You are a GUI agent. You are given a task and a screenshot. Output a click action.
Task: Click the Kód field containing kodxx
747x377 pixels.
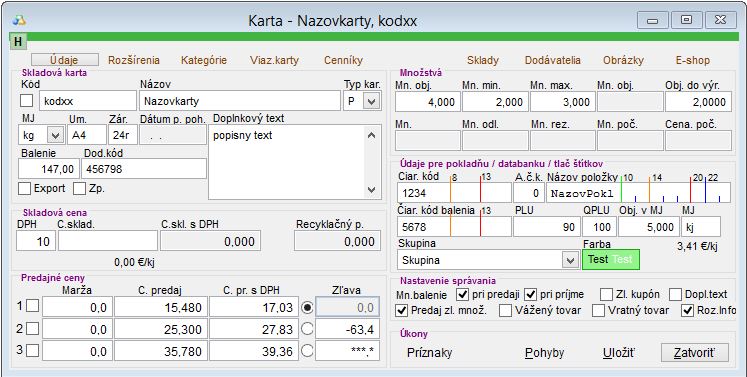(88, 101)
